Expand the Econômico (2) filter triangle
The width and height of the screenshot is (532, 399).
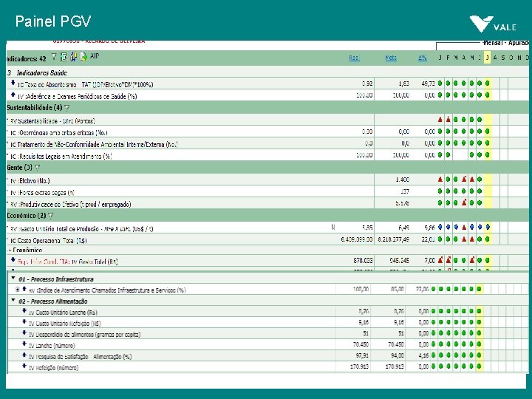50,216
